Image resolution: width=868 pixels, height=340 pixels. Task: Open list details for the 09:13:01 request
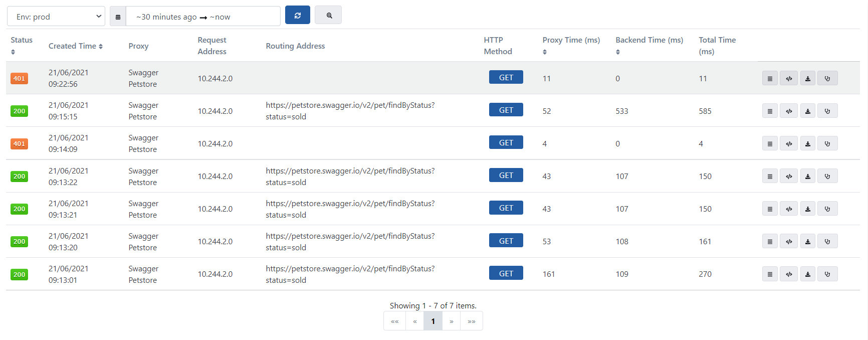770,274
